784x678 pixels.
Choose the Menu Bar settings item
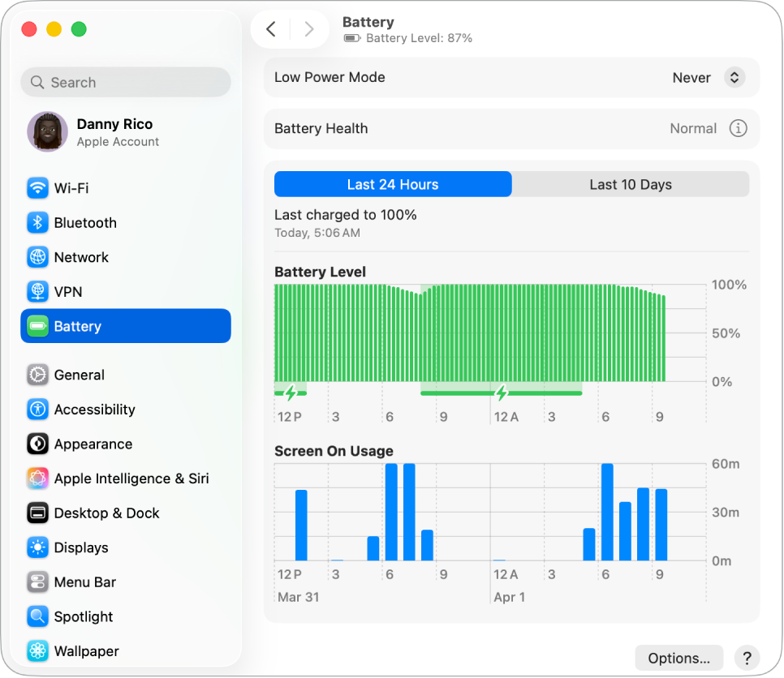84,582
